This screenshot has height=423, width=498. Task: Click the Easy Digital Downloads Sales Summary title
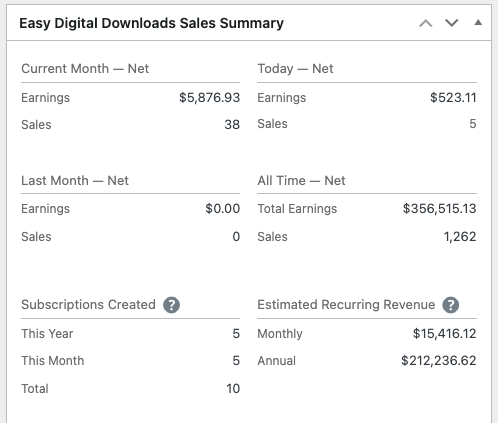pos(151,23)
